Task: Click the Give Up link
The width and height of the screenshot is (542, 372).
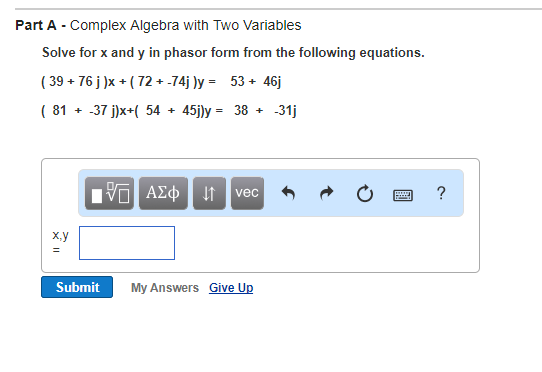Action: (231, 288)
